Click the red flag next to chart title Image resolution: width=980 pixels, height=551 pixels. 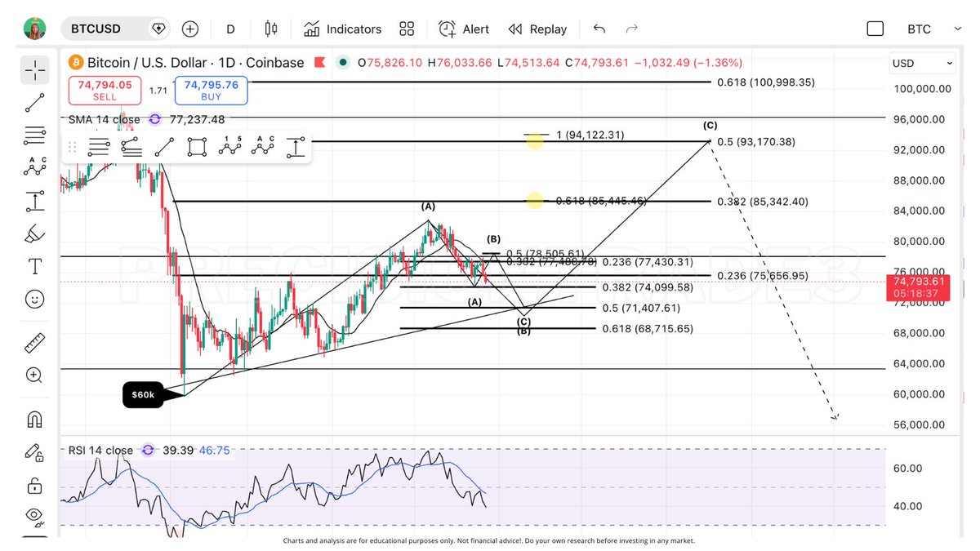click(320, 63)
